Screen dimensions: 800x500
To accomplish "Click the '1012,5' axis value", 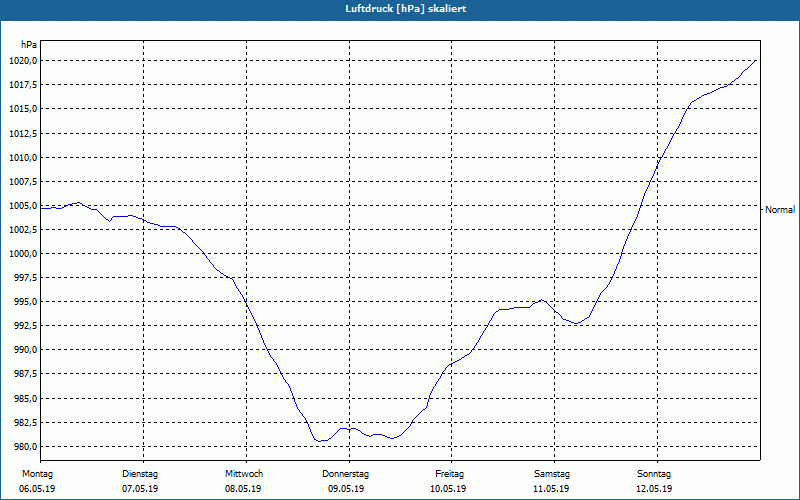I will [23, 133].
